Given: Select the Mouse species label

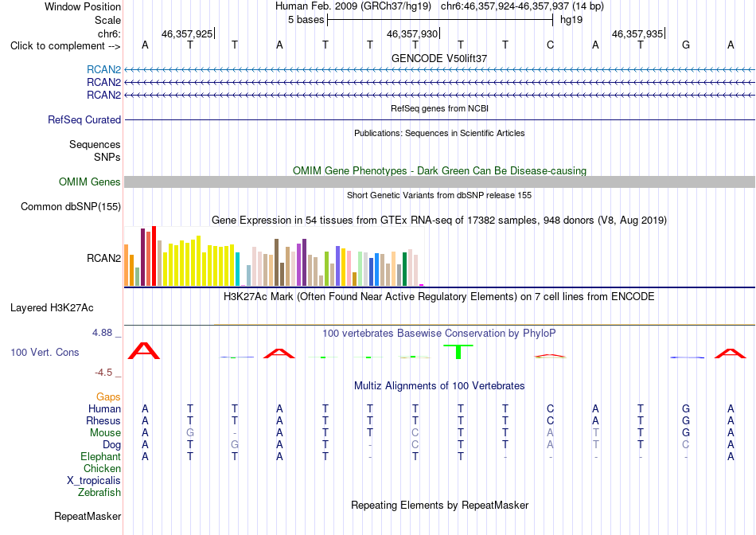Looking at the screenshot, I should click(105, 433).
